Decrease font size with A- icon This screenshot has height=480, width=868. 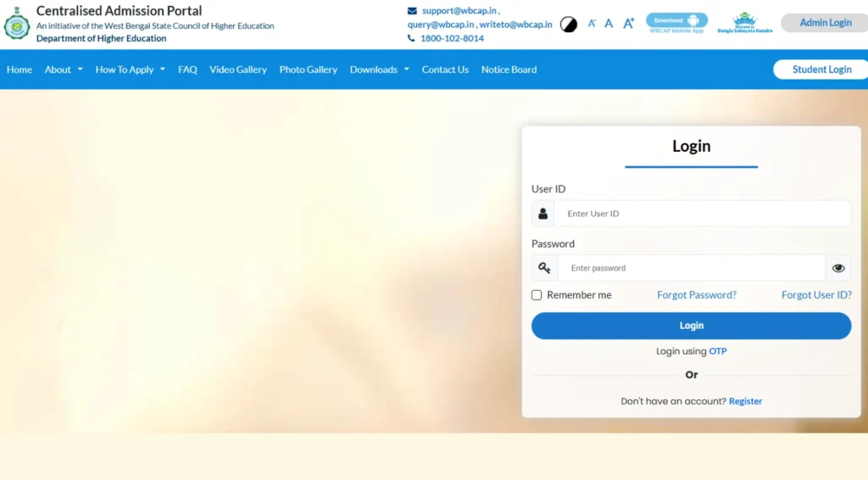[592, 23]
